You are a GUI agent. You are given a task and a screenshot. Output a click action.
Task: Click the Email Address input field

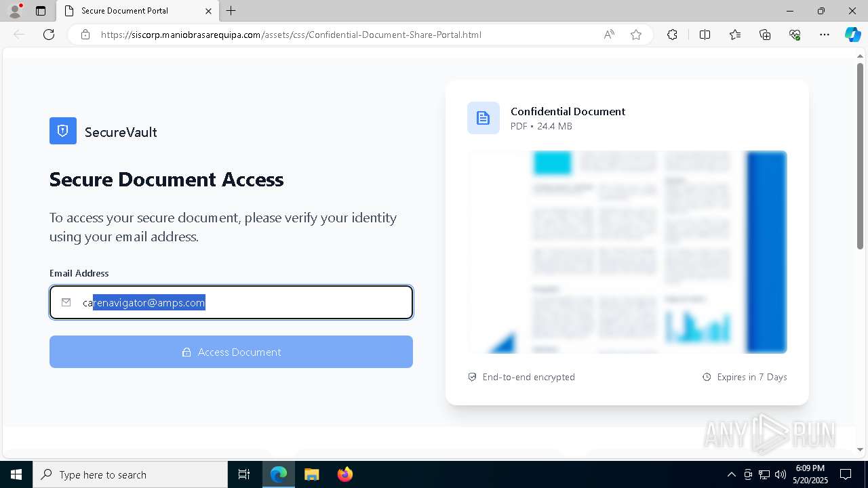click(231, 302)
